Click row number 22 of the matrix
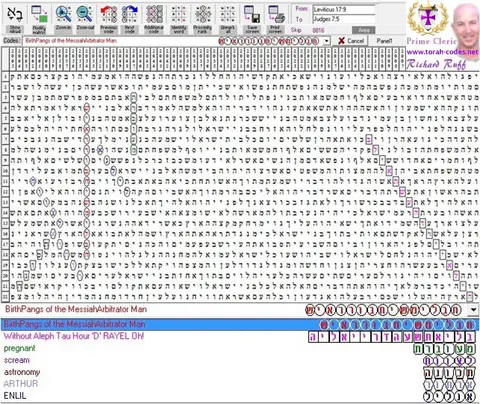Image resolution: width=480 pixels, height=404 pixels. click(x=5, y=296)
